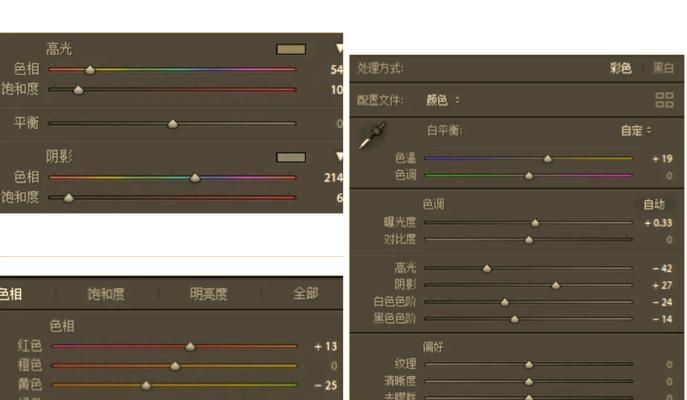This screenshot has width=687, height=400.
Task: Click the 橙色 hue slider handle
Action: coord(175,365)
